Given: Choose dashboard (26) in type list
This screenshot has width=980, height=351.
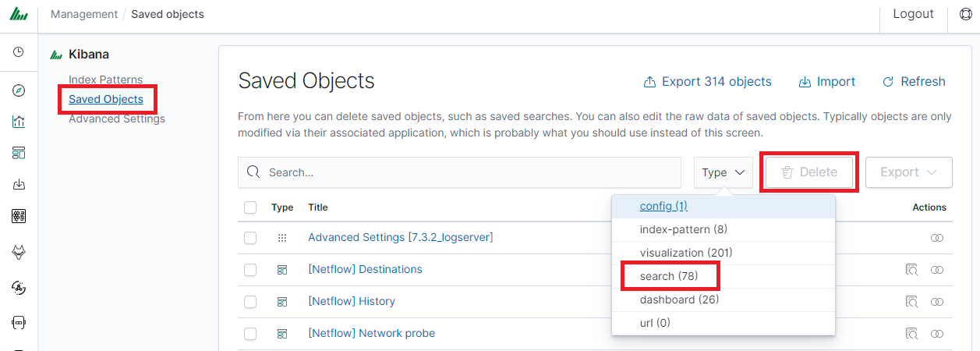Looking at the screenshot, I should click(679, 300).
